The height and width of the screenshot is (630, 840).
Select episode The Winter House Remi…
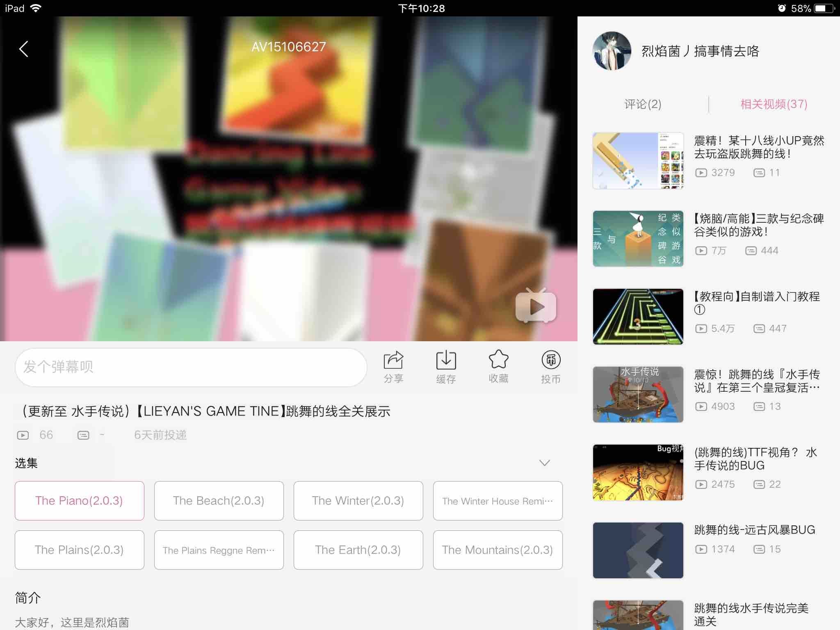(498, 501)
